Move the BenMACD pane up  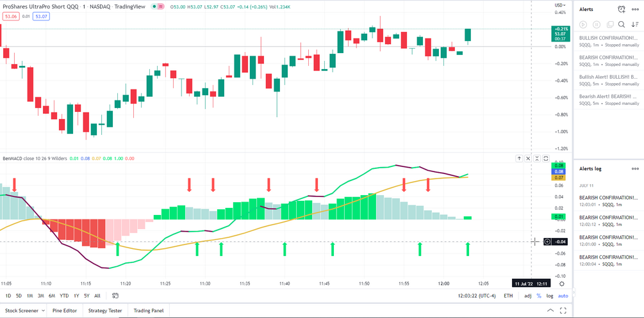tap(519, 159)
